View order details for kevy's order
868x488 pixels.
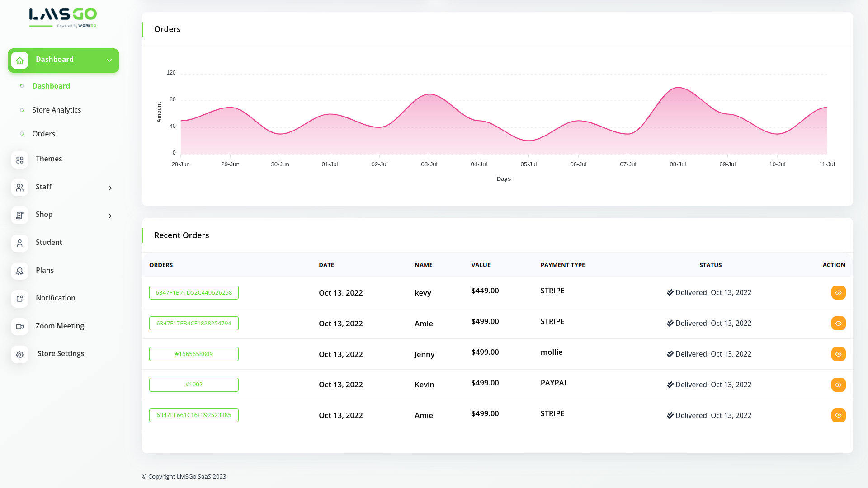838,293
